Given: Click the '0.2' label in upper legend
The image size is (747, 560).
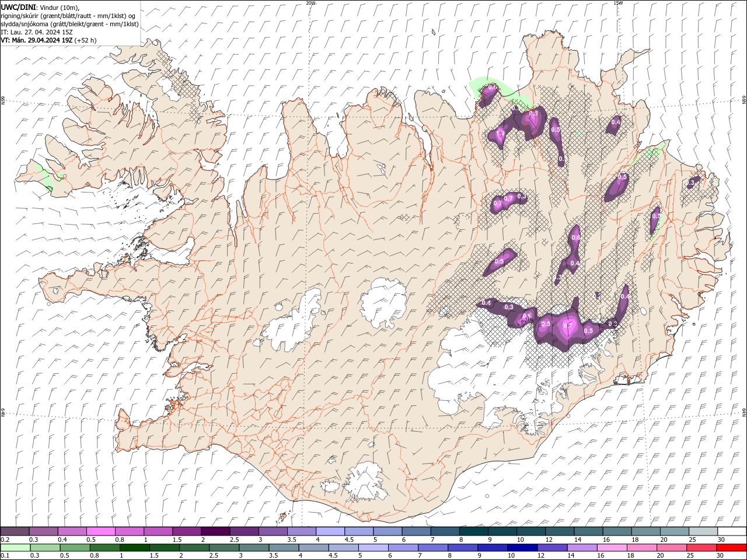Looking at the screenshot, I should (x=4, y=540).
